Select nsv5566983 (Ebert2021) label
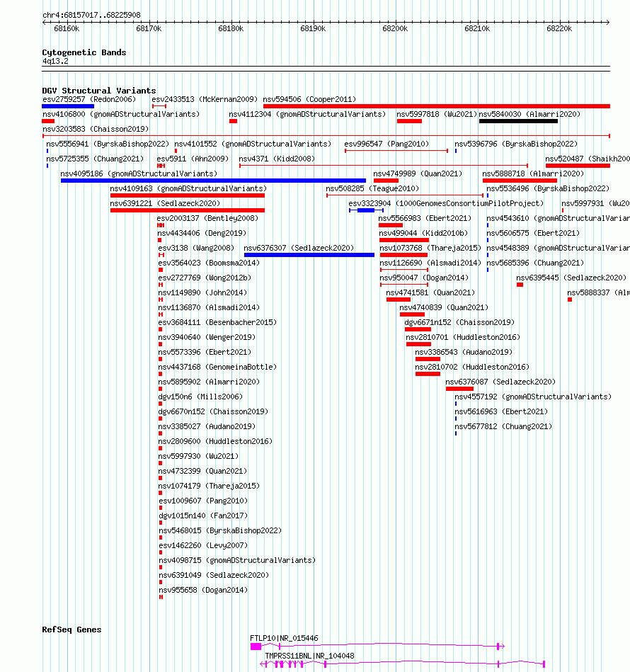This screenshot has width=630, height=672. tap(425, 218)
